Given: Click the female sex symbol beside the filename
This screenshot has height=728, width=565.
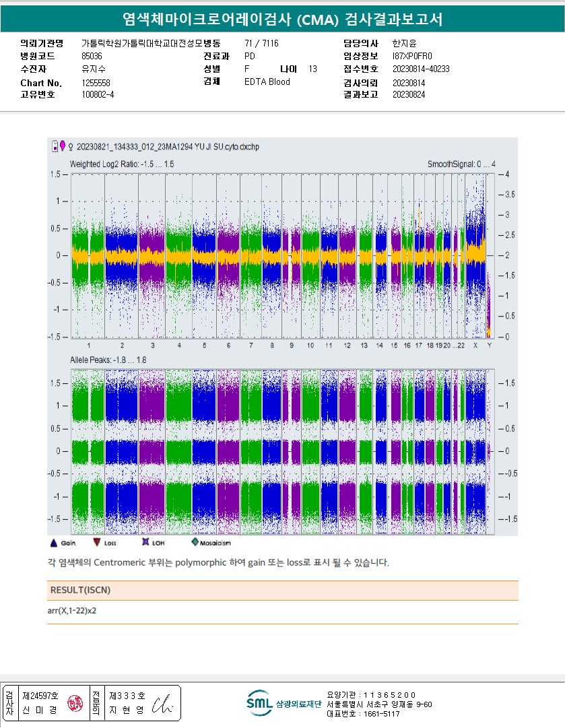Looking at the screenshot, I should coord(71,145).
